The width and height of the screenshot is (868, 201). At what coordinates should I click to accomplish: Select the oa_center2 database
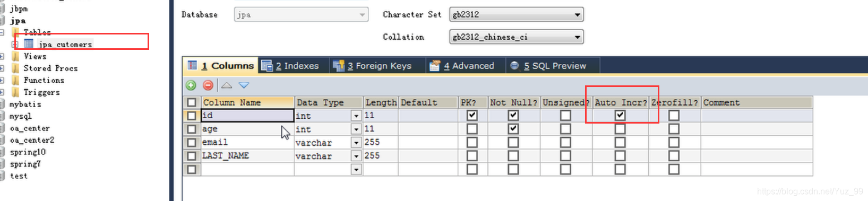click(32, 140)
